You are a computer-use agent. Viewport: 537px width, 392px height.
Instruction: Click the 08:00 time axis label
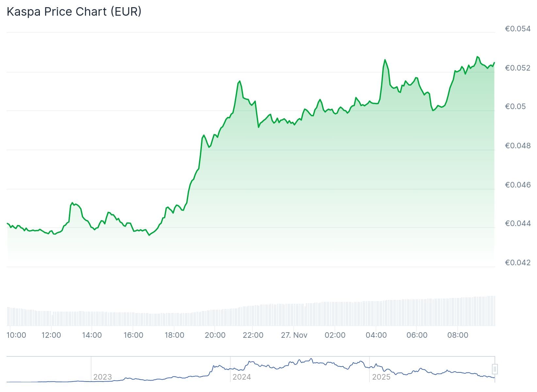pos(458,335)
